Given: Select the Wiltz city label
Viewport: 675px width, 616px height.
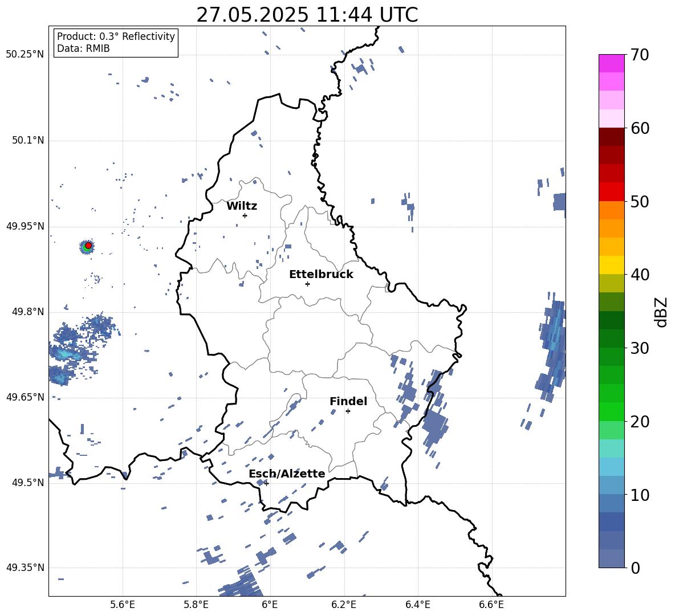Looking at the screenshot, I should coord(242,206).
